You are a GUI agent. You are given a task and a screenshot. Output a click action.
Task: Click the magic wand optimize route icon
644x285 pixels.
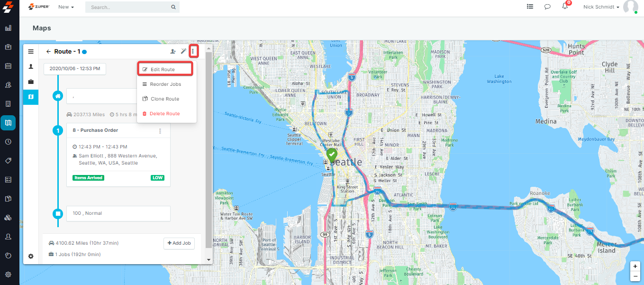click(183, 51)
